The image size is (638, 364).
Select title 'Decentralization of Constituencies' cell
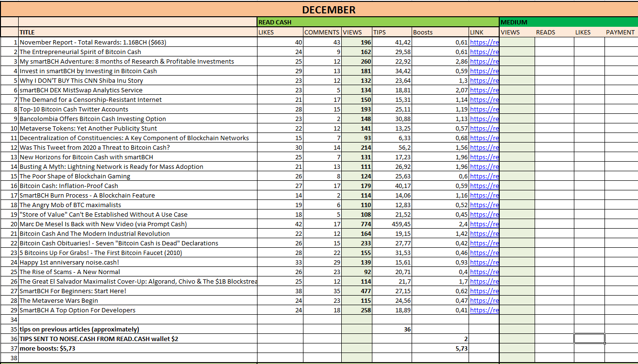[x=138, y=138]
